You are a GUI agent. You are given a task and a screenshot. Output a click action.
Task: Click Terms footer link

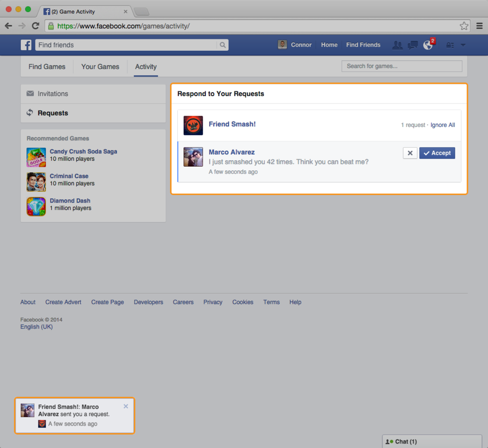click(x=271, y=302)
